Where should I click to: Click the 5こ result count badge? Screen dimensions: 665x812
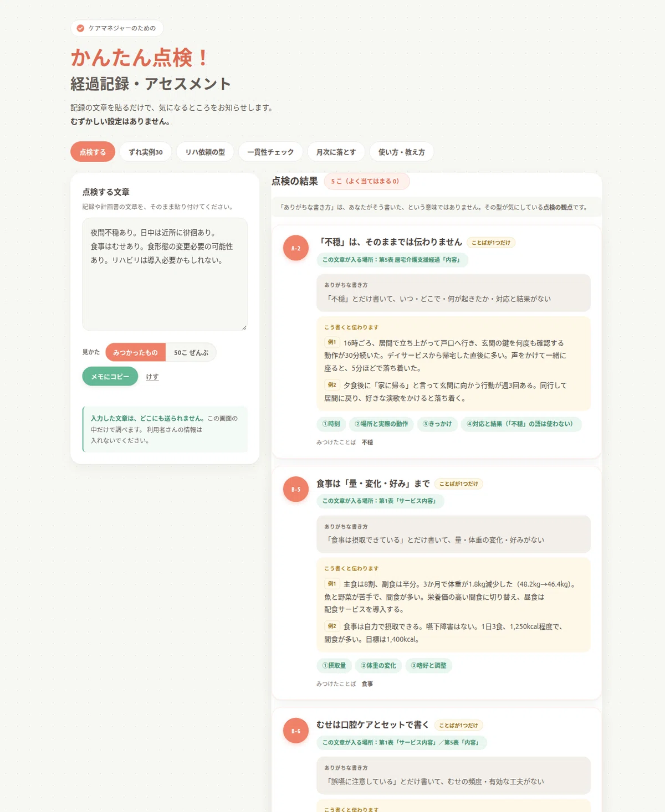tap(367, 181)
